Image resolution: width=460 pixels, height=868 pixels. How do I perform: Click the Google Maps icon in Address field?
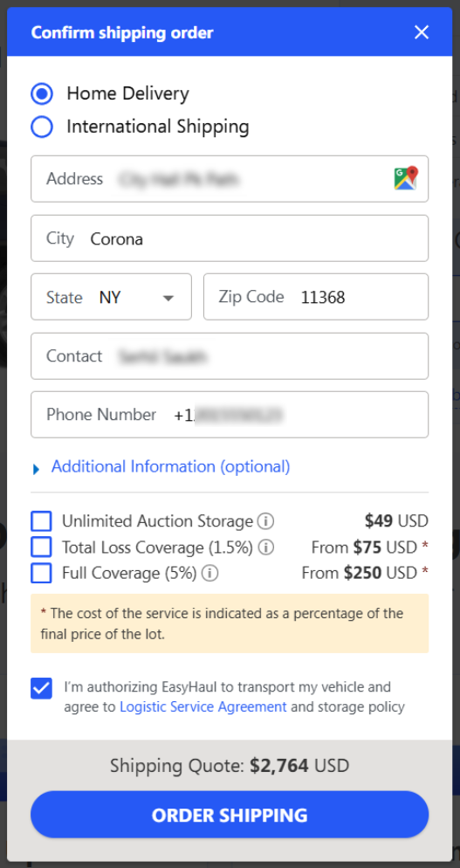tap(406, 178)
